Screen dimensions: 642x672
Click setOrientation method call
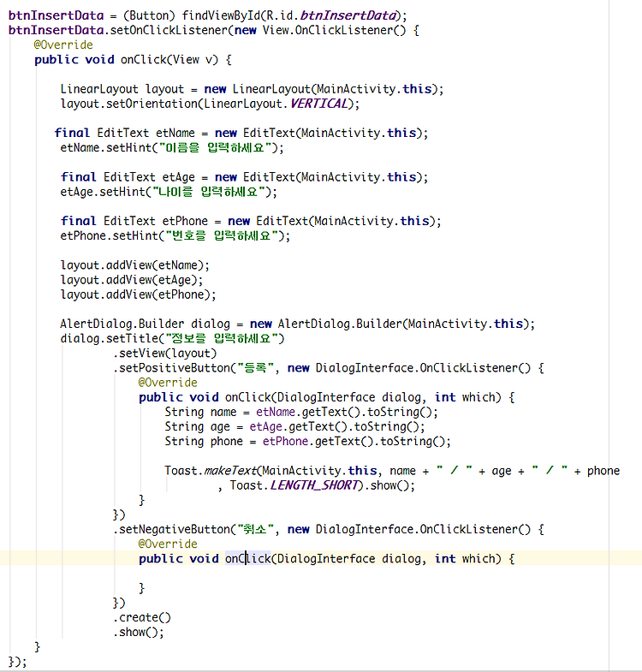tap(152, 104)
